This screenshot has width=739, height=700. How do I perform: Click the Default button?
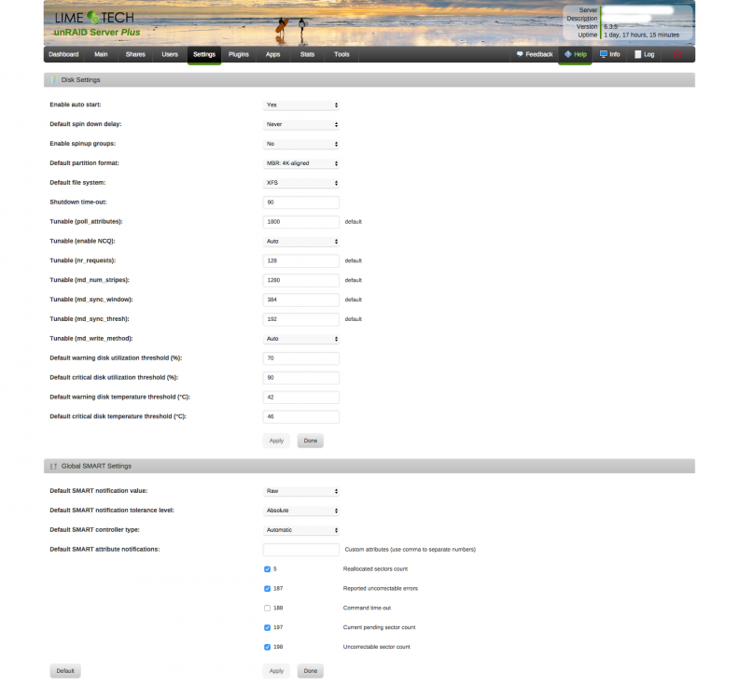(x=65, y=671)
